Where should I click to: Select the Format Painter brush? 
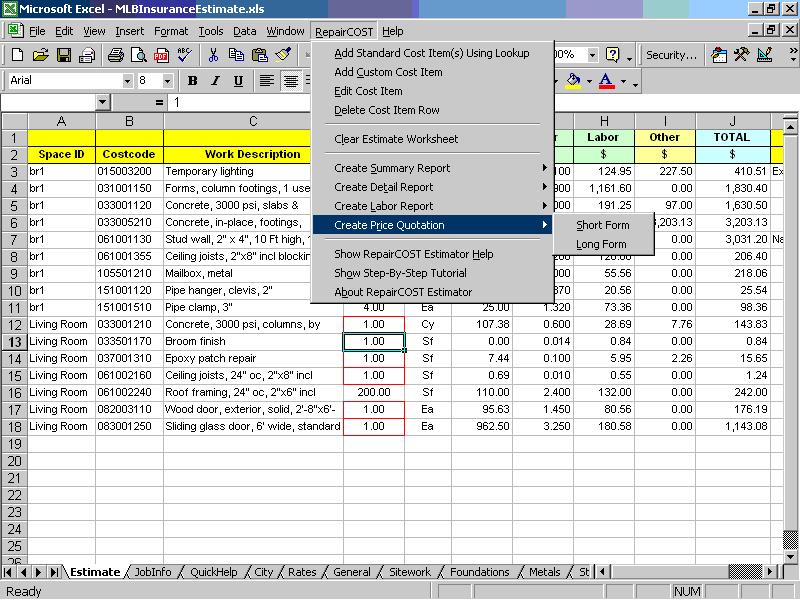coord(283,55)
